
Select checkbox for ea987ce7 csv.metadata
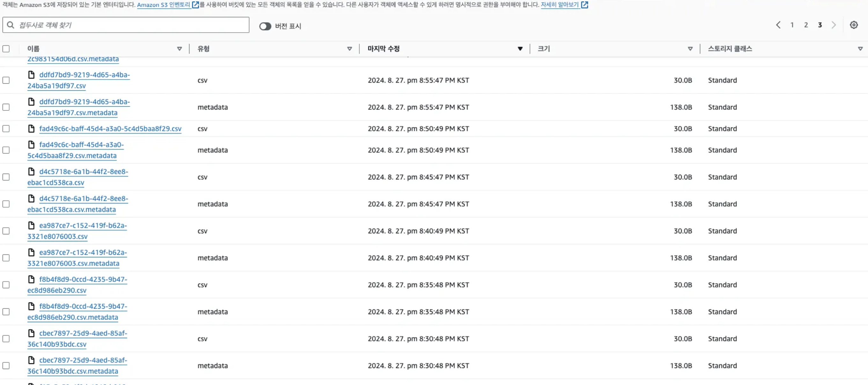coord(6,258)
